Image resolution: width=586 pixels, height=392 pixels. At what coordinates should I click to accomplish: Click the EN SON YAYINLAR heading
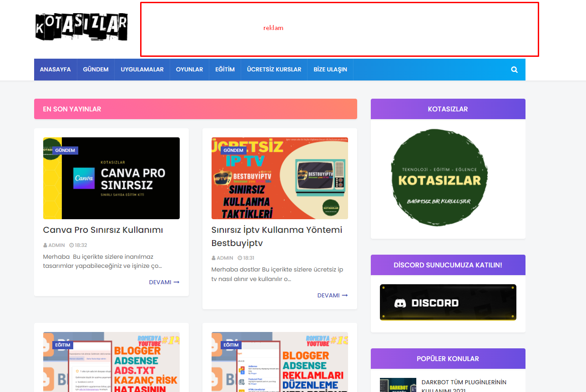(x=72, y=109)
